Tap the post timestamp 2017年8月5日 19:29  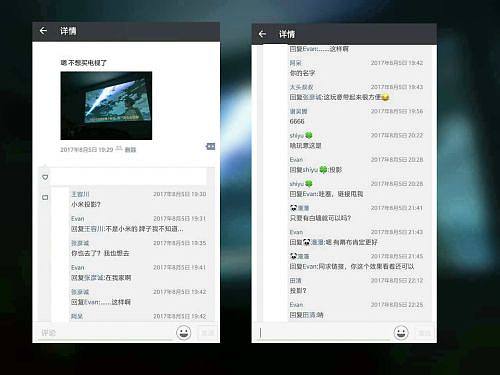click(87, 150)
